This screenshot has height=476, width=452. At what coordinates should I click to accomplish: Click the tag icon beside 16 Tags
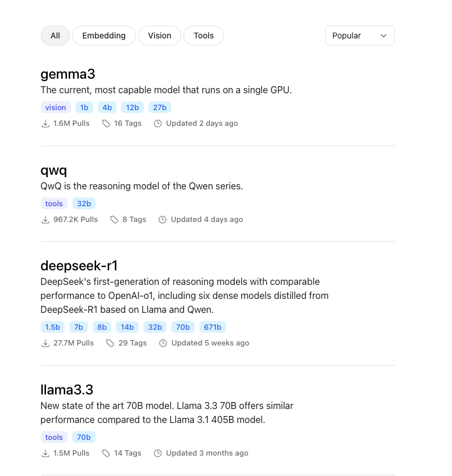[x=106, y=124]
